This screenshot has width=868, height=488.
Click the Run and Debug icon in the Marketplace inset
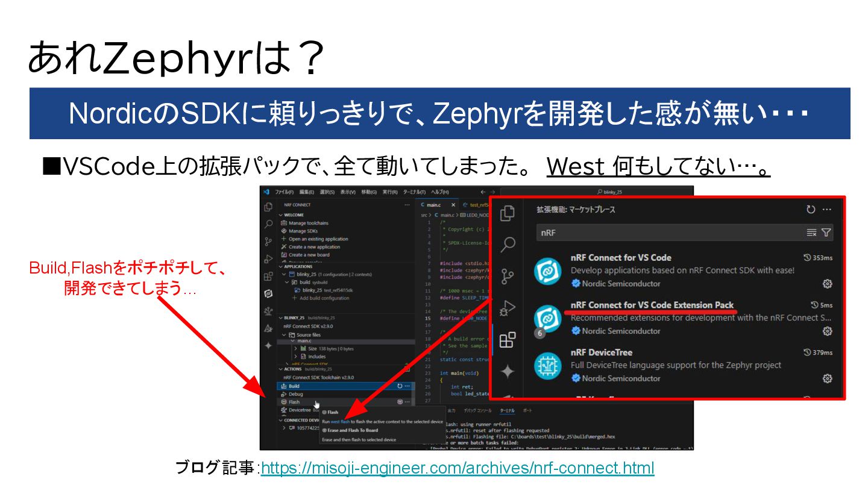click(x=508, y=308)
